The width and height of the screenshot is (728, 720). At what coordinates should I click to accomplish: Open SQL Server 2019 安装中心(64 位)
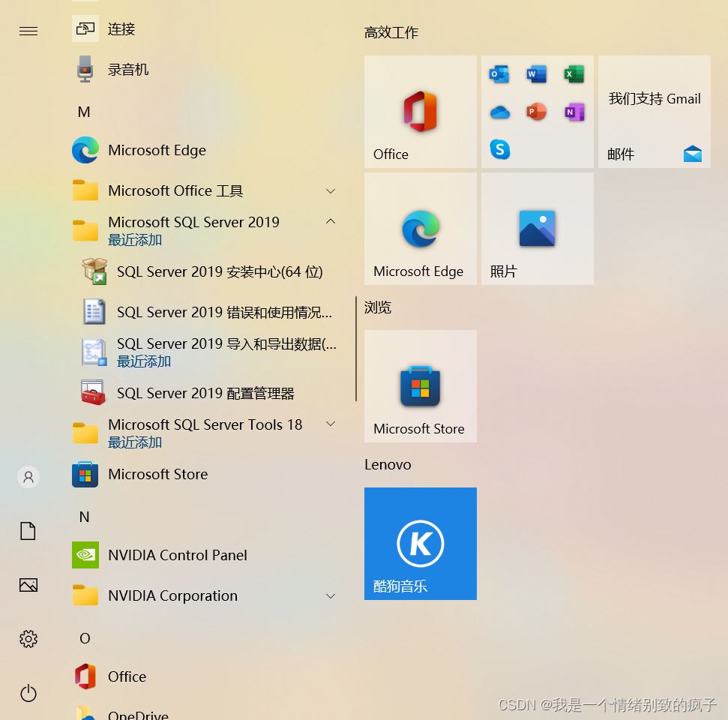(209, 271)
